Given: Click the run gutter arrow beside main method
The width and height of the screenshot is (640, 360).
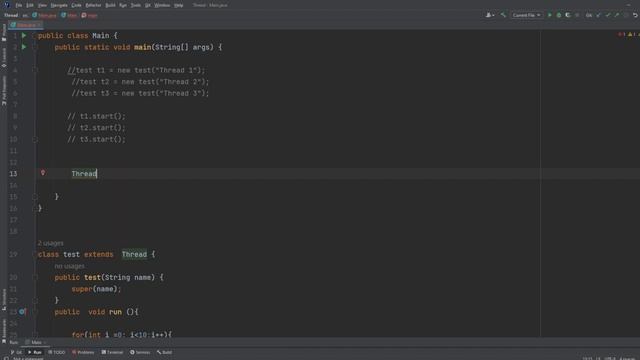Looking at the screenshot, I should tap(24, 47).
